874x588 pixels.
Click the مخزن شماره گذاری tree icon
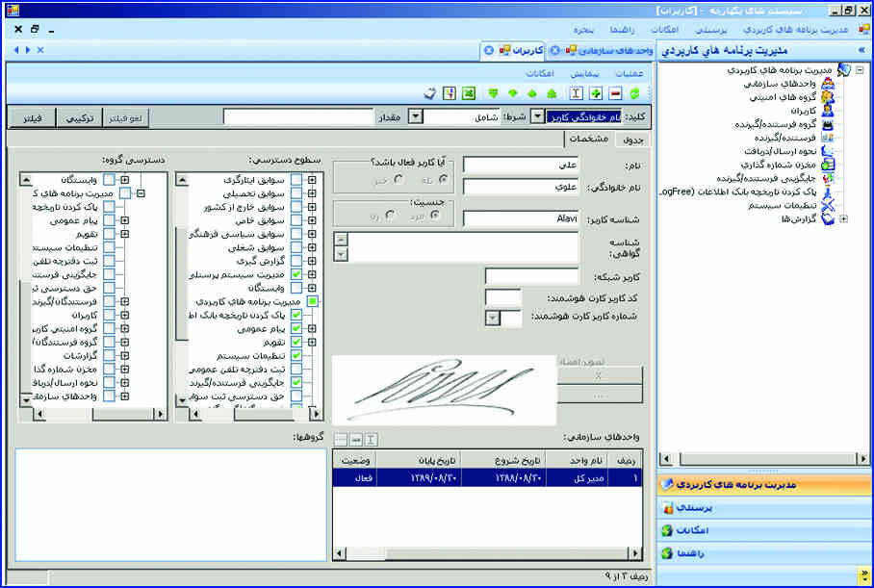pos(828,165)
